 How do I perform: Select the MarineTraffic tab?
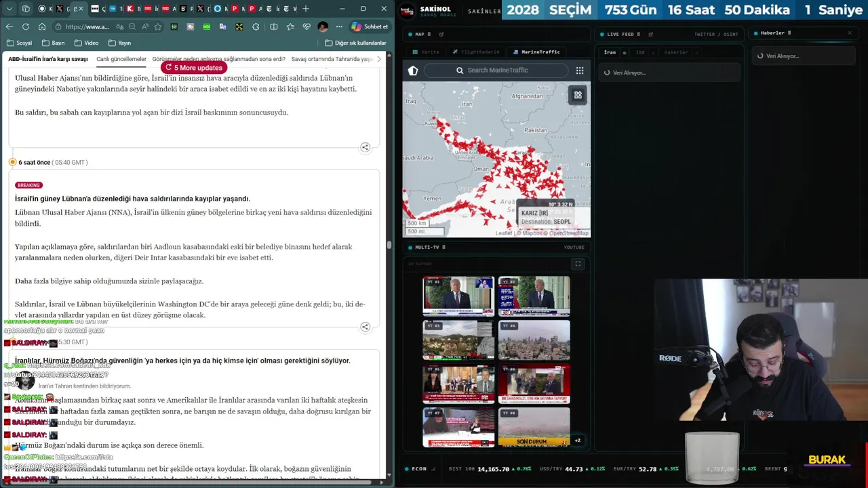(x=536, y=52)
